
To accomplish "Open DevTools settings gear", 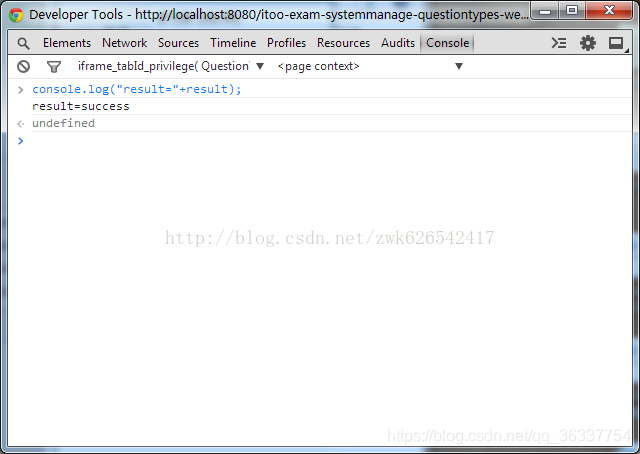I will 588,43.
